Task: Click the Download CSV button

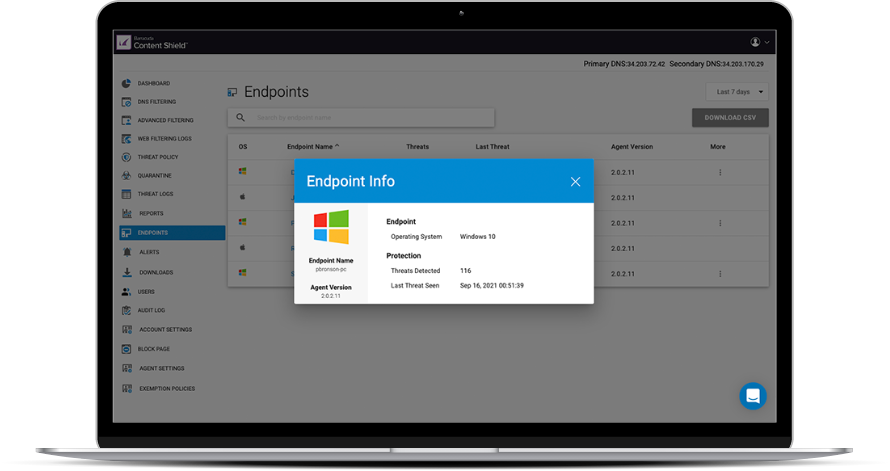Action: click(730, 118)
